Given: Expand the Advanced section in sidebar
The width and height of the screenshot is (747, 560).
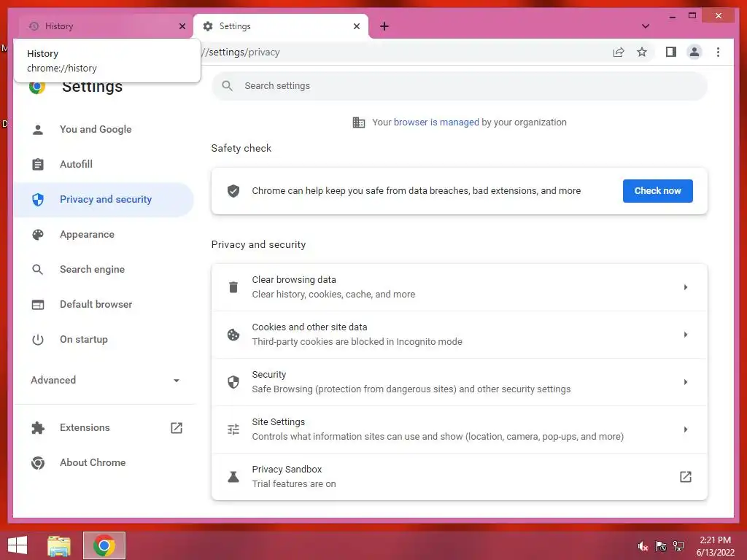Looking at the screenshot, I should pyautogui.click(x=104, y=380).
